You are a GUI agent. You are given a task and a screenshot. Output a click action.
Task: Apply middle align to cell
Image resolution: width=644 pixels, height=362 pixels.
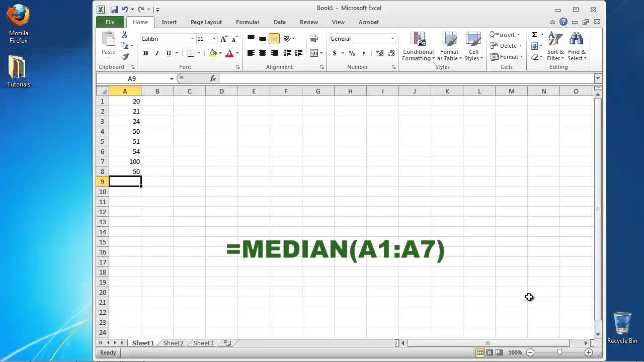[263, 39]
